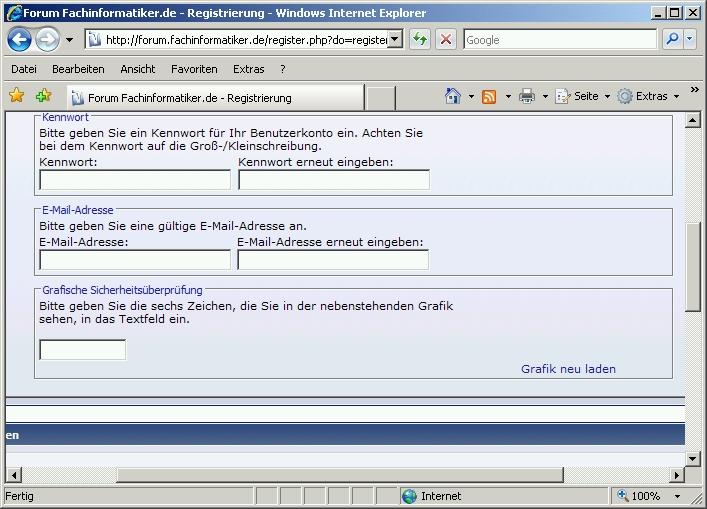Click the Print printer icon
Screen dimensions: 707x509
[527, 96]
